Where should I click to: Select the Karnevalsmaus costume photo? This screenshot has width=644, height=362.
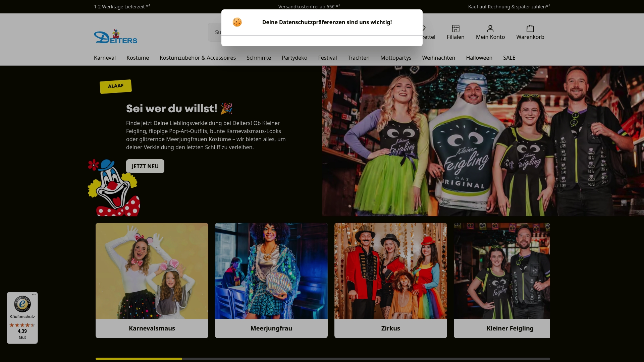pyautogui.click(x=152, y=271)
